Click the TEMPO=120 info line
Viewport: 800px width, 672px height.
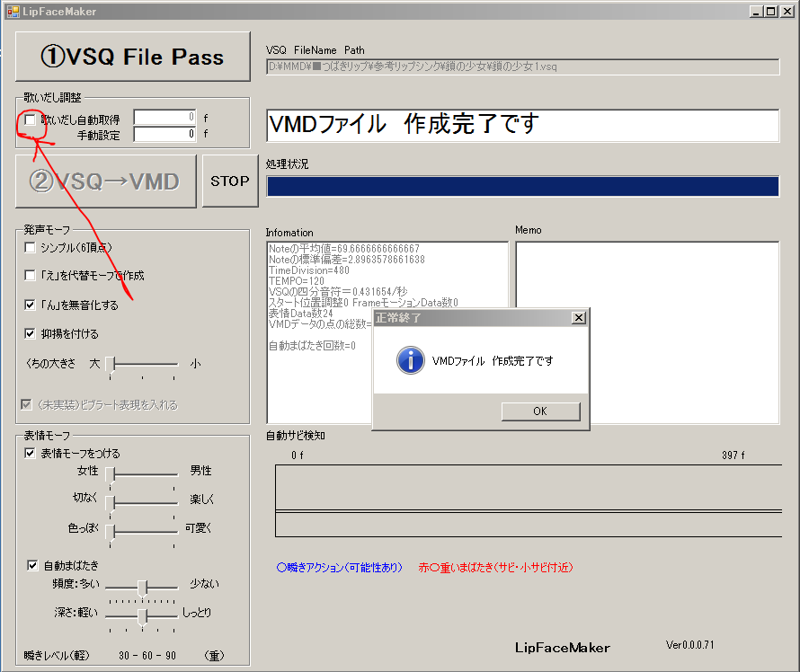tap(297, 281)
